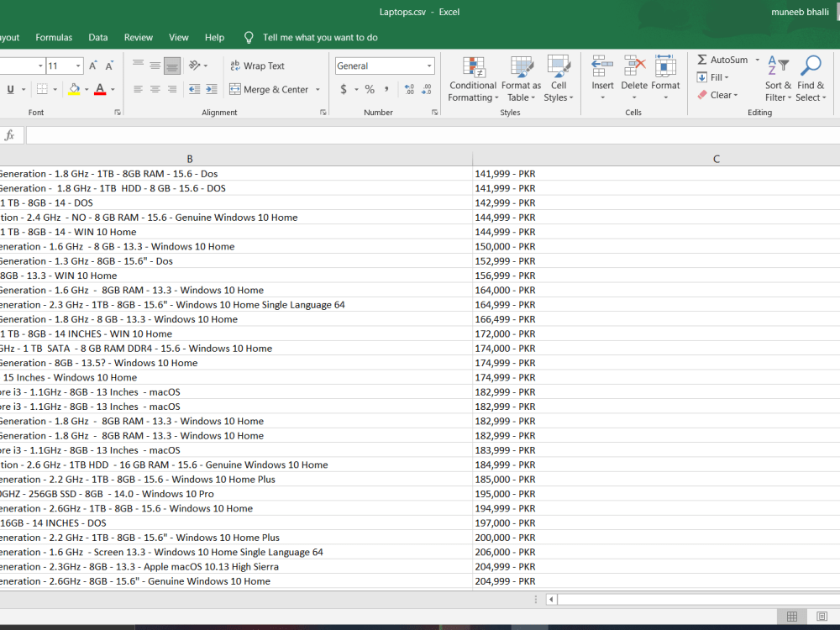Screen dimensions: 840x630
Task: Expand the font color dropdown arrow
Action: pos(113,90)
